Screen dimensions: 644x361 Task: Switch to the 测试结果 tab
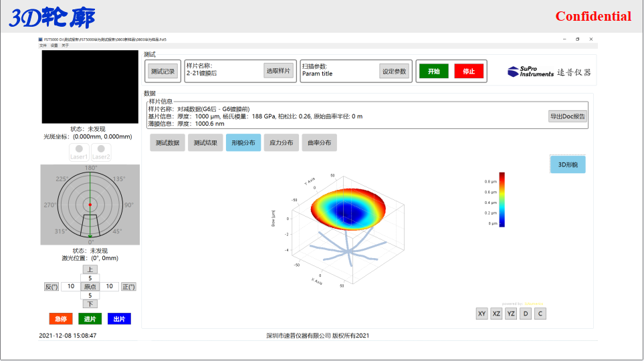point(205,142)
